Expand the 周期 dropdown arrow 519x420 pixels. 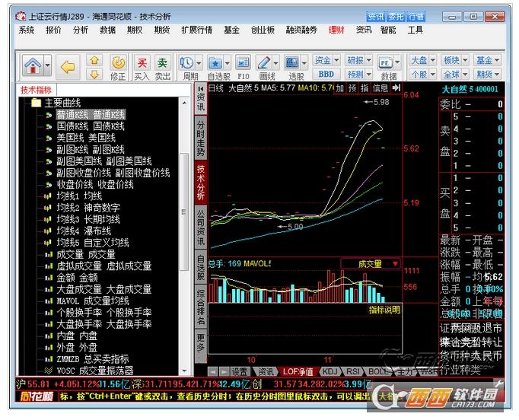coord(199,63)
